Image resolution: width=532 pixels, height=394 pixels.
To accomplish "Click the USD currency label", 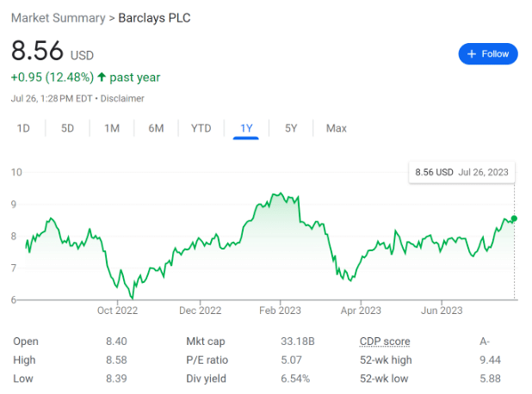I will [82, 55].
